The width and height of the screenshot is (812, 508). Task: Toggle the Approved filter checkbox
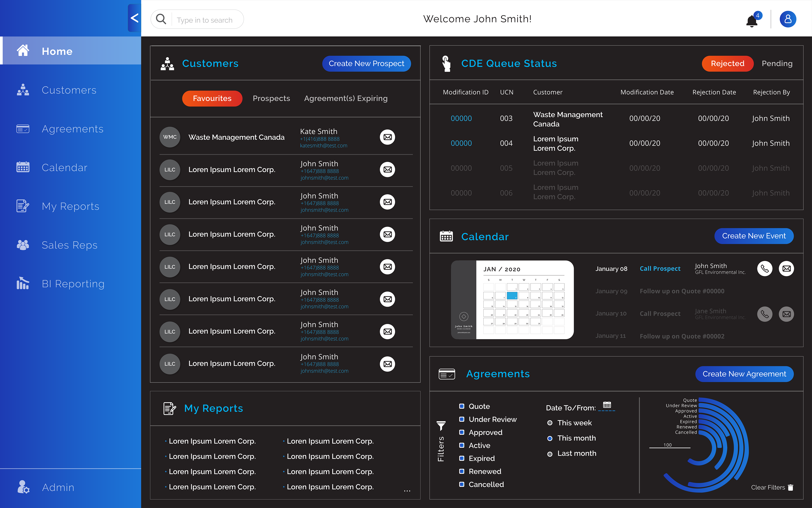pos(462,432)
